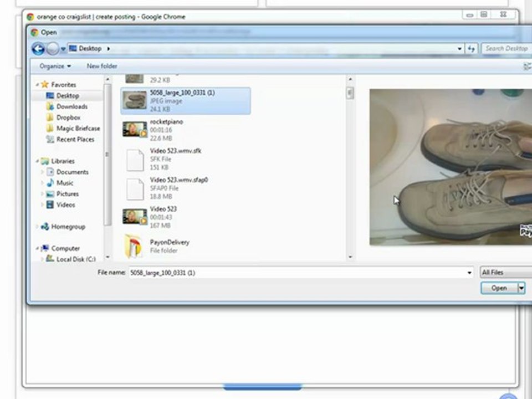Screen dimensions: 532x399
Task: Minimize the craigslist Chrome window
Action: tap(470, 14)
